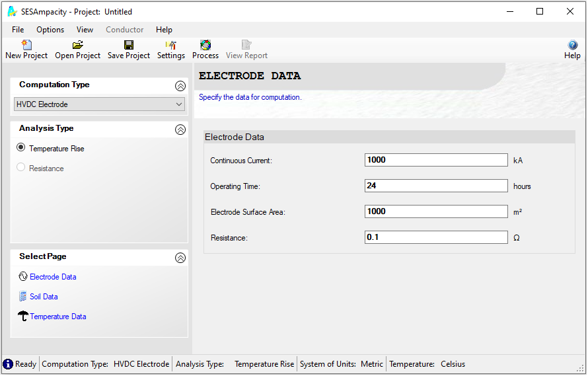The image size is (588, 376).
Task: Click the 'Analysis Type: Temperature Rise' status text
Action: (x=235, y=364)
